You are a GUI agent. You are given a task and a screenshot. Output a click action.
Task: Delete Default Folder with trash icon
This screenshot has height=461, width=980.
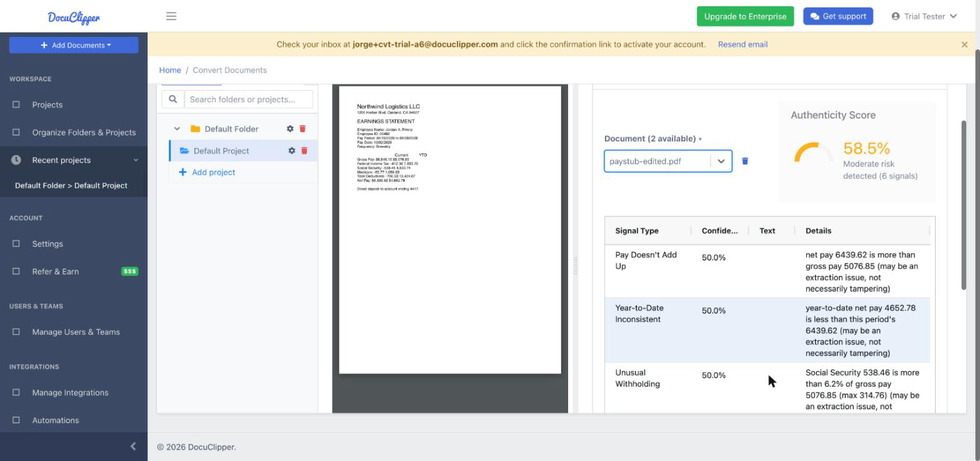[302, 129]
